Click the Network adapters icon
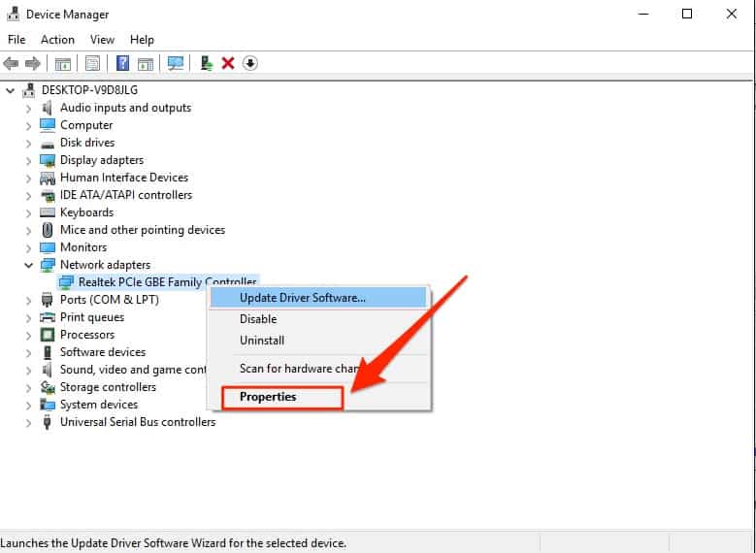The height and width of the screenshot is (553, 756). pos(48,265)
